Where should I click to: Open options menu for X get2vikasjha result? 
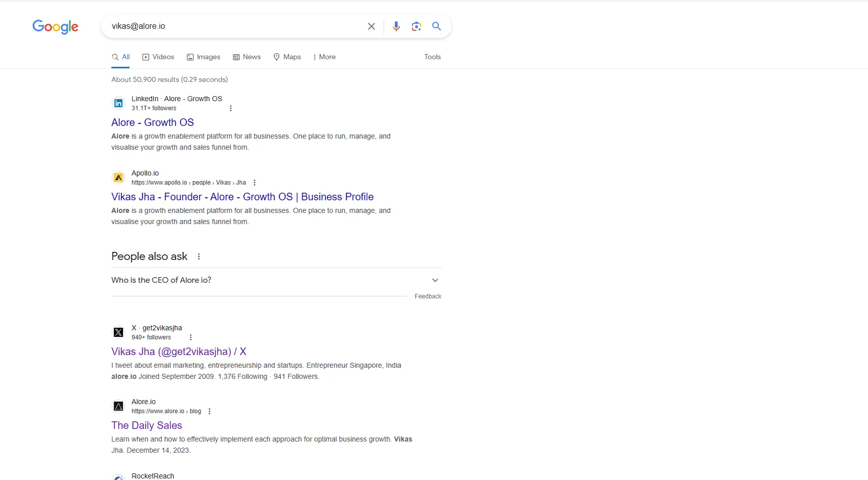[x=191, y=337]
